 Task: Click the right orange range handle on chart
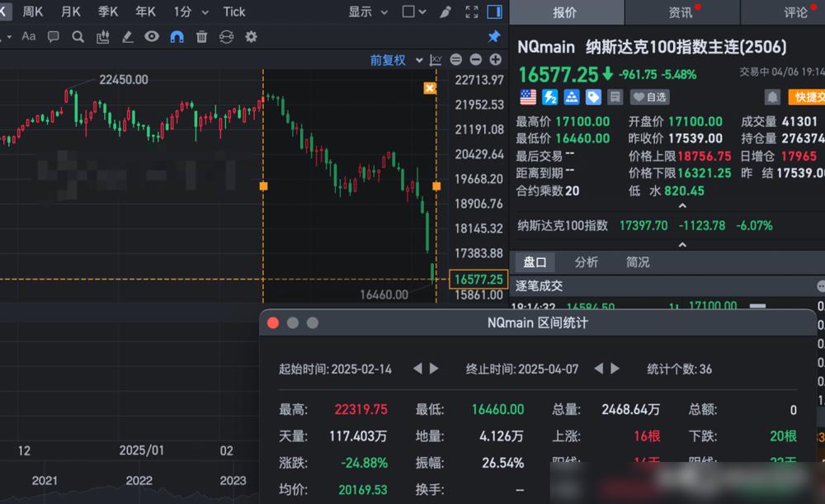(436, 186)
